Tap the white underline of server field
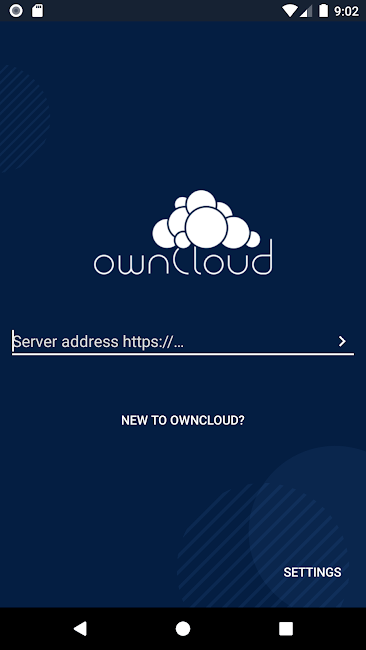This screenshot has width=366, height=650. coord(183,354)
